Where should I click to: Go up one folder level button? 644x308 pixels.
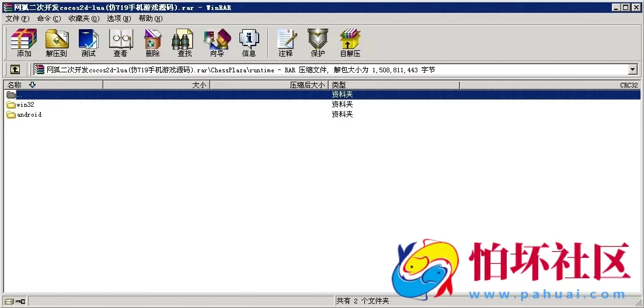15,70
